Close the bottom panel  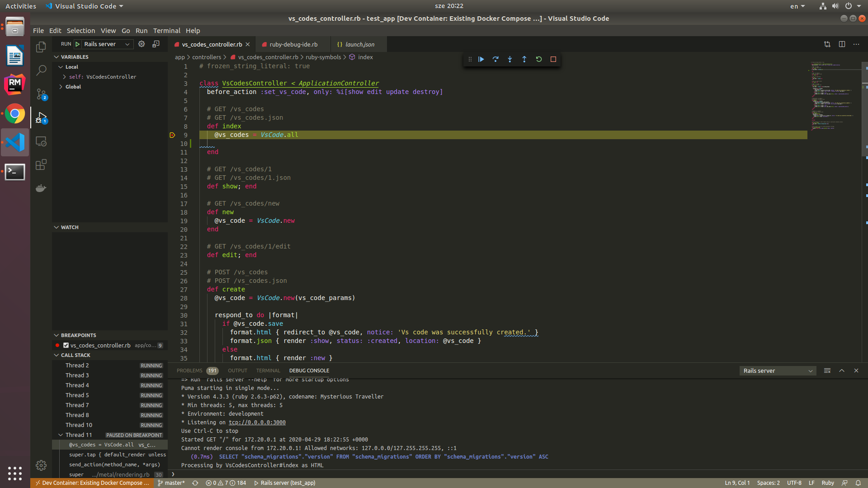(x=856, y=371)
